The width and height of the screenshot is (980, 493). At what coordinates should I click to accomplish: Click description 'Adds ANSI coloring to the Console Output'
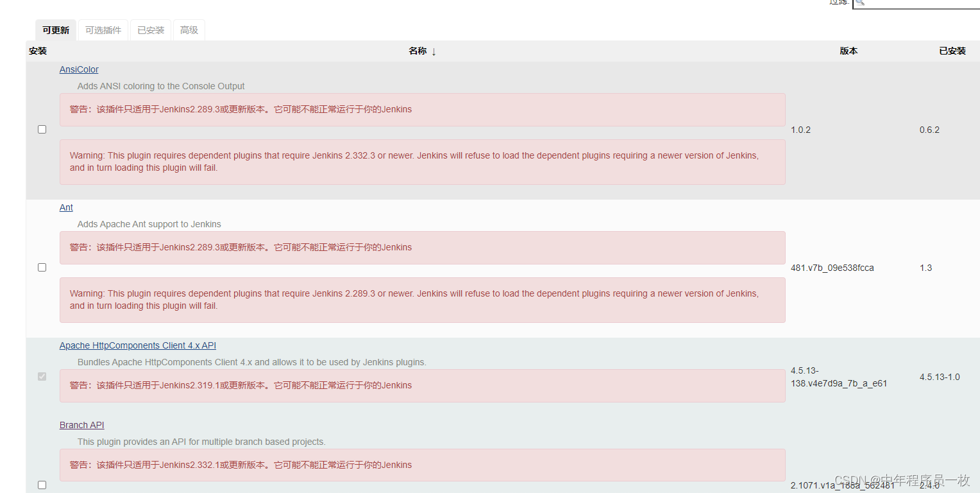(x=161, y=86)
